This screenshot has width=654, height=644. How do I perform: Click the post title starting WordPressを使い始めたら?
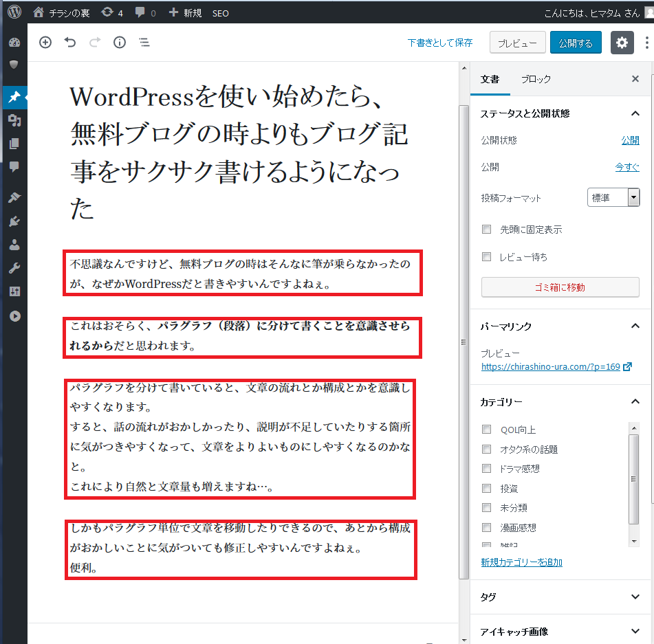239,152
